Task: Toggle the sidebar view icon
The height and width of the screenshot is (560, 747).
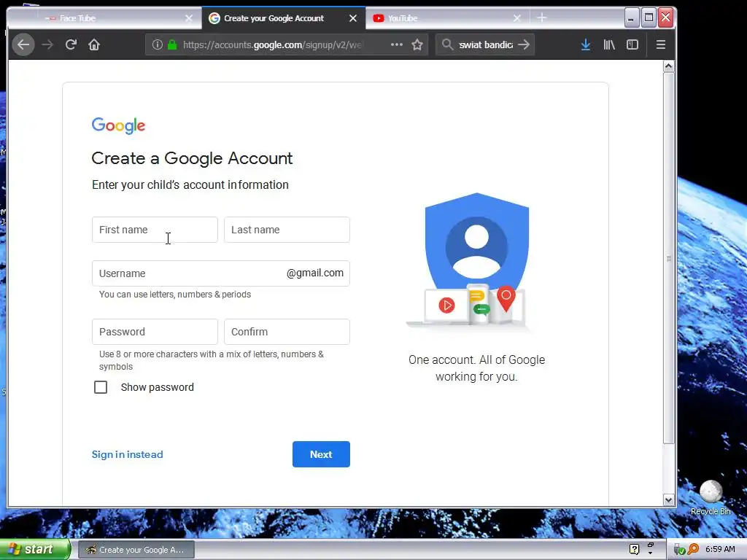Action: 632,44
